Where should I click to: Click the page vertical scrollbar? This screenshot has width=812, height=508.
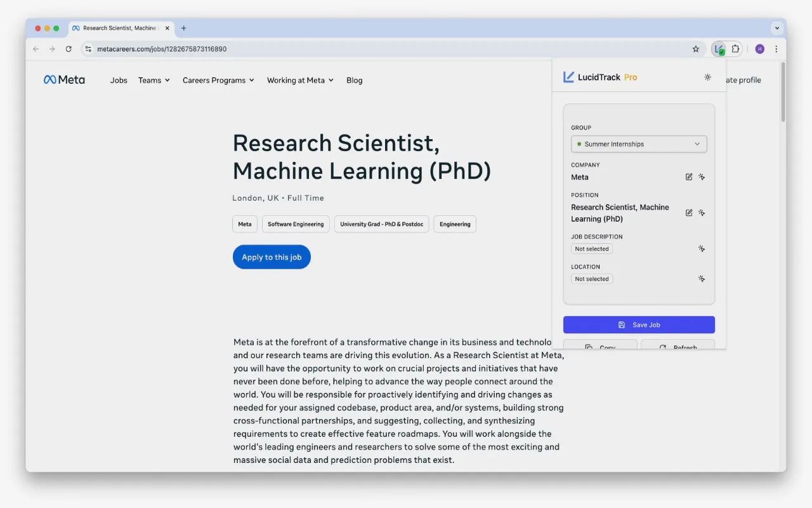tap(783, 92)
